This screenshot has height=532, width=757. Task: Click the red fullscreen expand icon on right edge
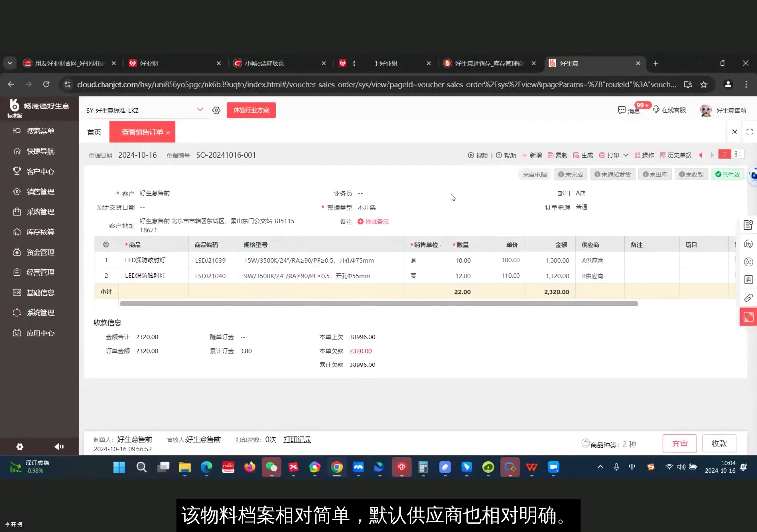[748, 317]
